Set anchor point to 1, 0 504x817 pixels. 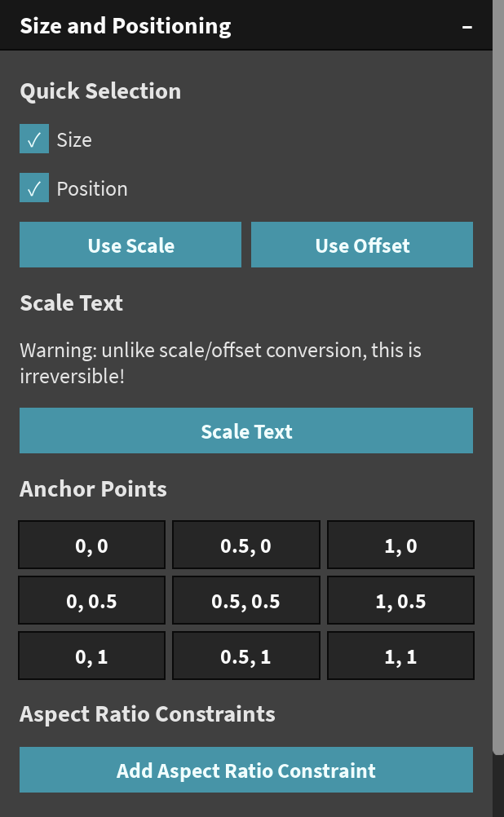[x=400, y=545]
